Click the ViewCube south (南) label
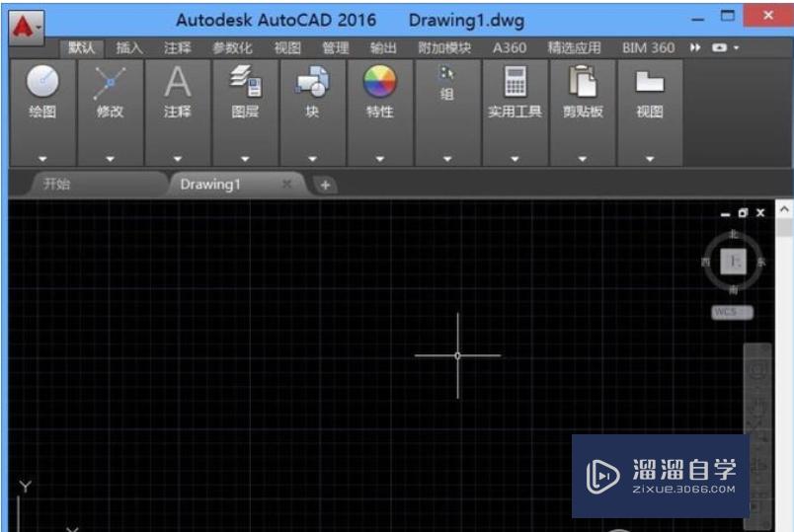This screenshot has height=532, width=794. click(734, 289)
